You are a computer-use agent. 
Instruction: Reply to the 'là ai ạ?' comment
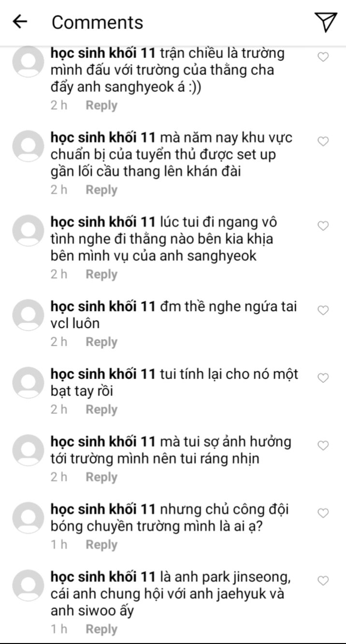click(101, 545)
